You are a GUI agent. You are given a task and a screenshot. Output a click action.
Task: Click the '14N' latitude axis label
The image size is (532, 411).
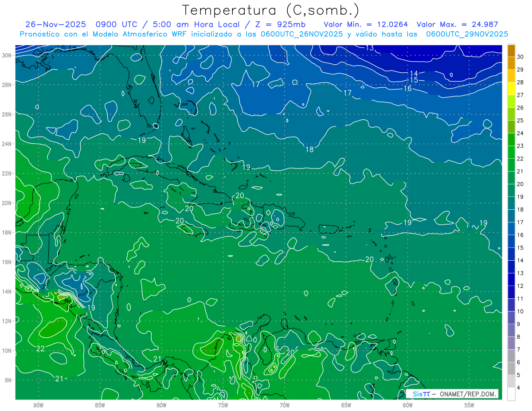tap(7, 291)
